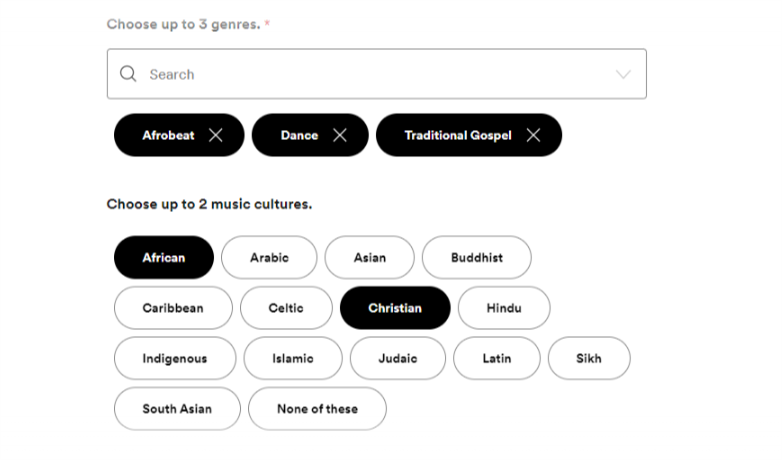Image resolution: width=782 pixels, height=460 pixels.
Task: Select the Latin music culture
Action: click(x=496, y=358)
